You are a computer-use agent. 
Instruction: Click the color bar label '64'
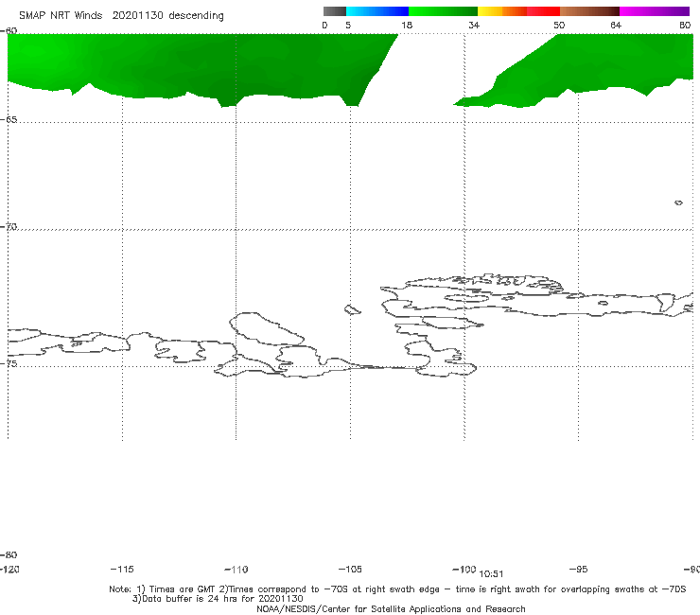tap(616, 26)
